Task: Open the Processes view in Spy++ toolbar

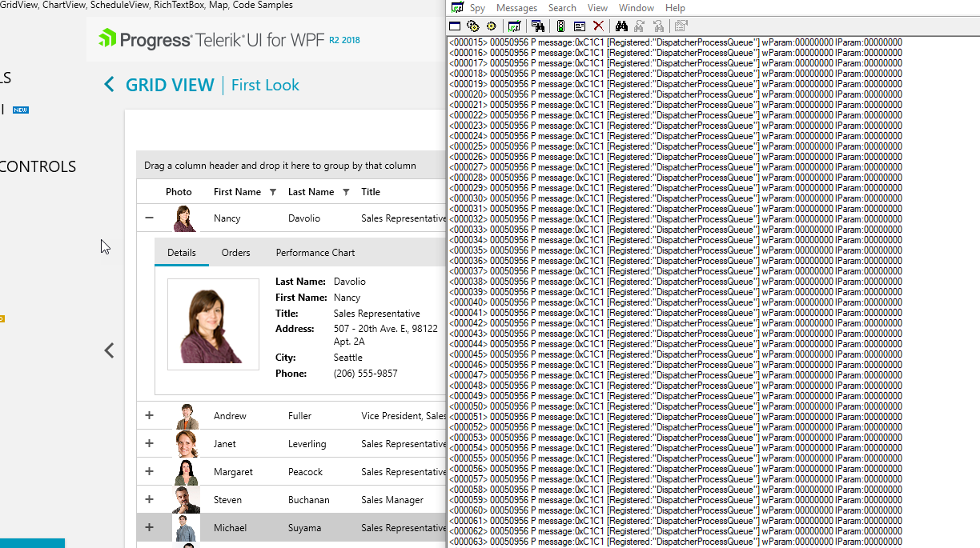Action: (473, 26)
